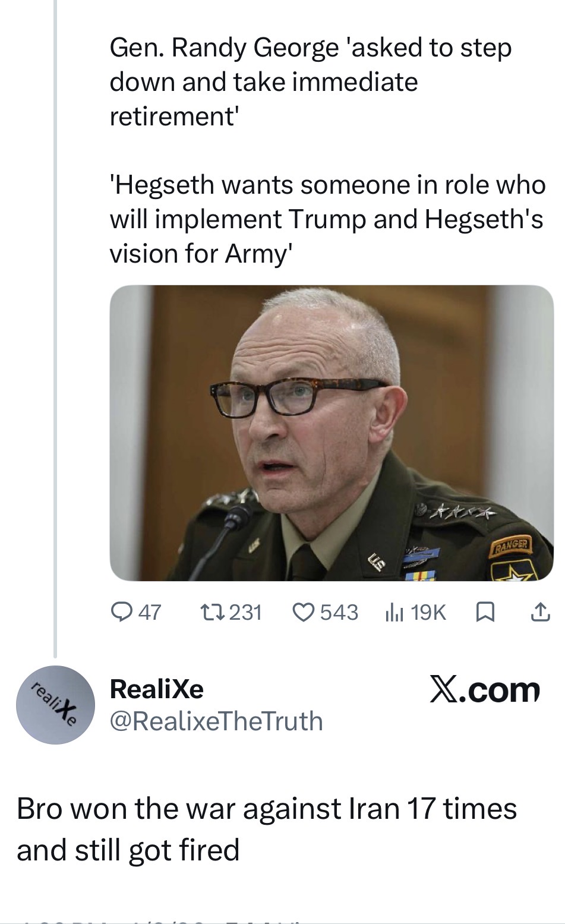The width and height of the screenshot is (565, 924).
Task: Bookmark the quoted tweet
Action: click(x=485, y=612)
